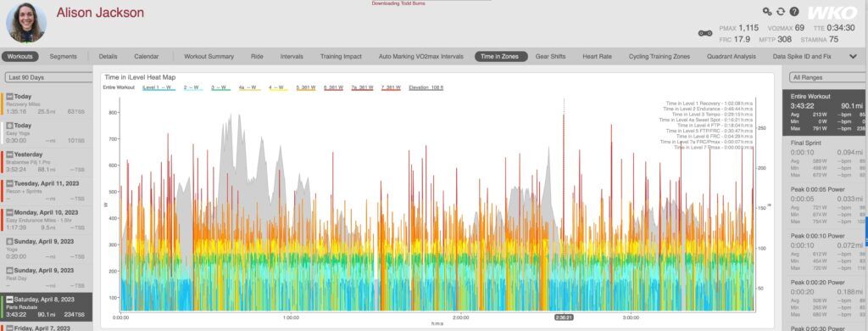Open the Ride chart tab
Image resolution: width=868 pixels, height=331 pixels.
[x=257, y=57]
